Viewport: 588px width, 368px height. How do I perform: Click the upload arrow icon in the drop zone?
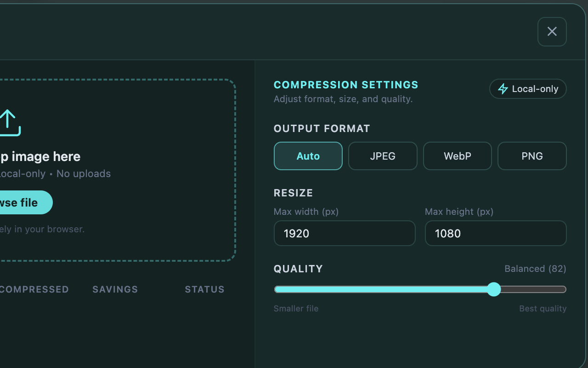9,123
